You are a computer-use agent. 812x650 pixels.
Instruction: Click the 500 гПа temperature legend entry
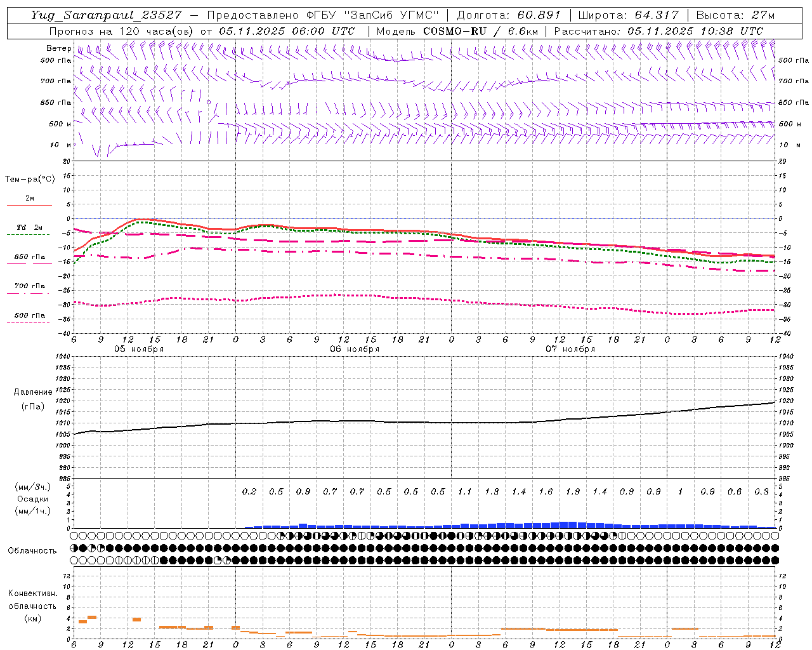[x=29, y=317]
